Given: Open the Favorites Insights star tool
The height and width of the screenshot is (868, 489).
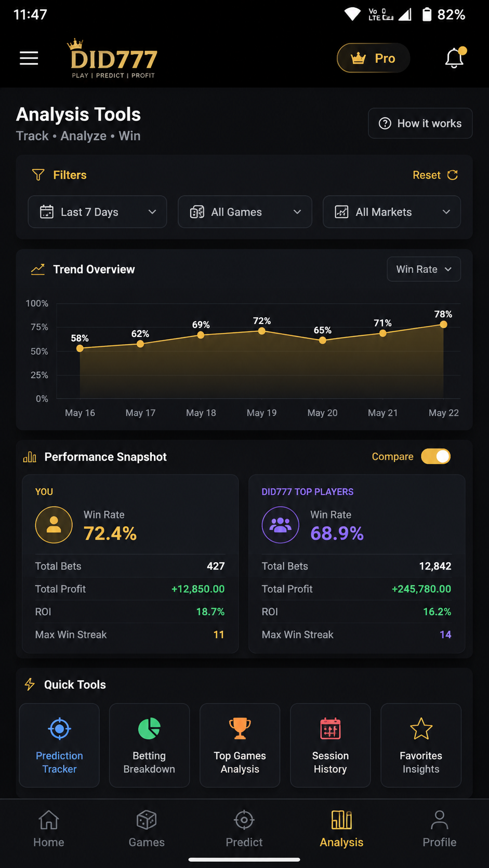Looking at the screenshot, I should point(421,745).
